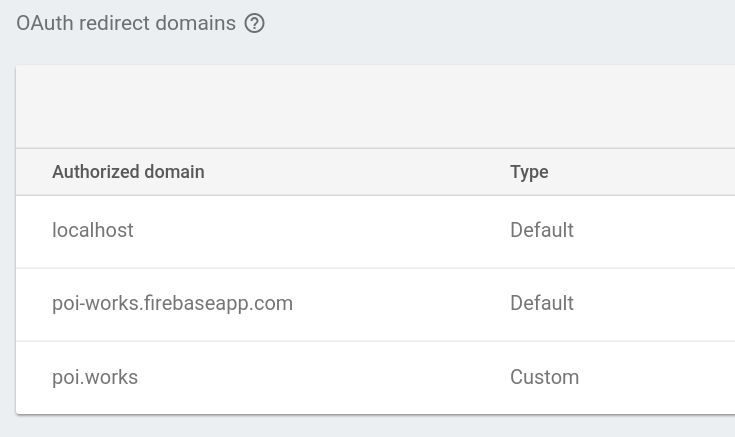Select the poi.works domain name
The height and width of the screenshot is (437, 735).
(x=95, y=377)
